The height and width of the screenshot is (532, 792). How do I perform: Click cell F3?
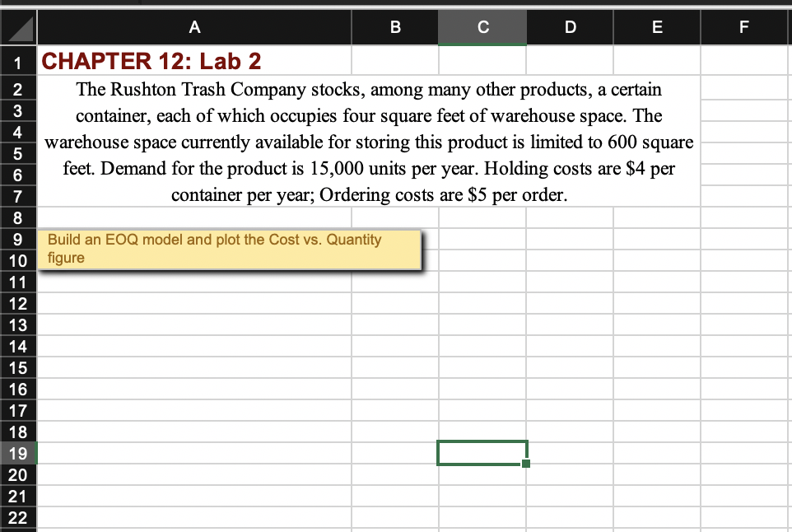point(746,110)
